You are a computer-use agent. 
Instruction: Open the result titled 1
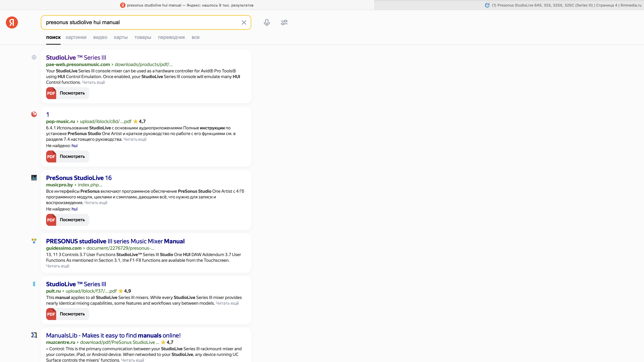(x=47, y=114)
